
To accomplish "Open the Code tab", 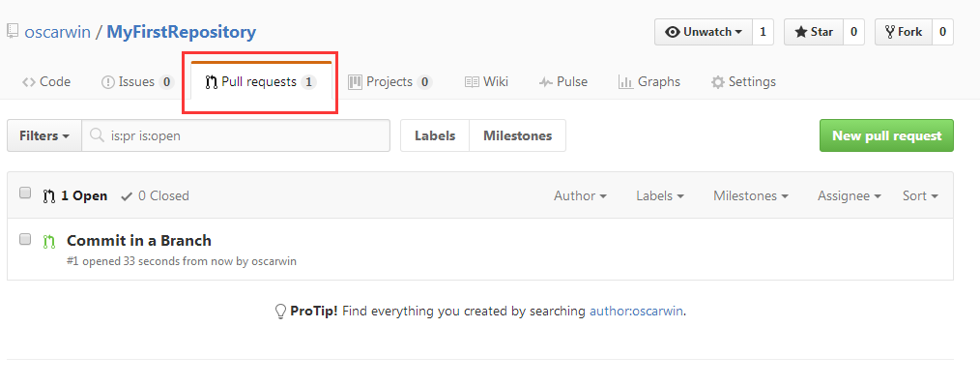I will (46, 82).
